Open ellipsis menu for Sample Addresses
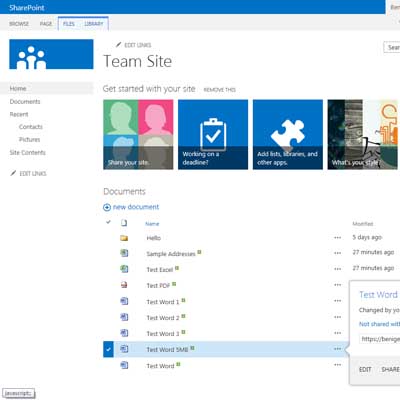The height and width of the screenshot is (400, 400). pyautogui.click(x=337, y=253)
